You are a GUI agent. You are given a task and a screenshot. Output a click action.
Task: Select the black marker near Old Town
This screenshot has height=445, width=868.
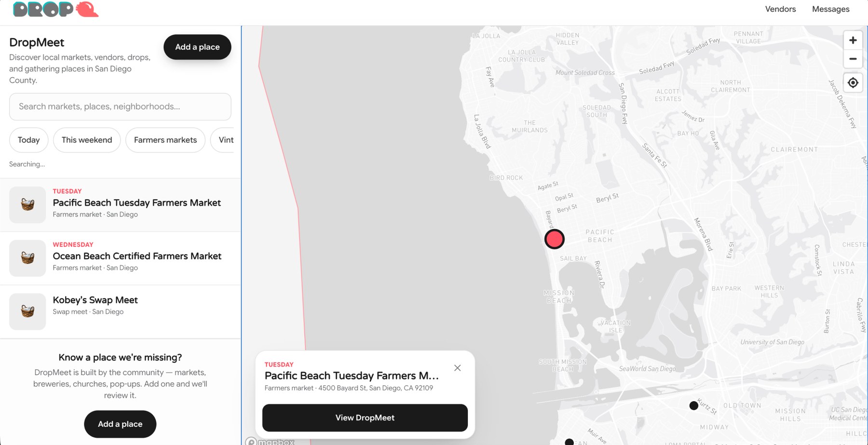(x=693, y=405)
